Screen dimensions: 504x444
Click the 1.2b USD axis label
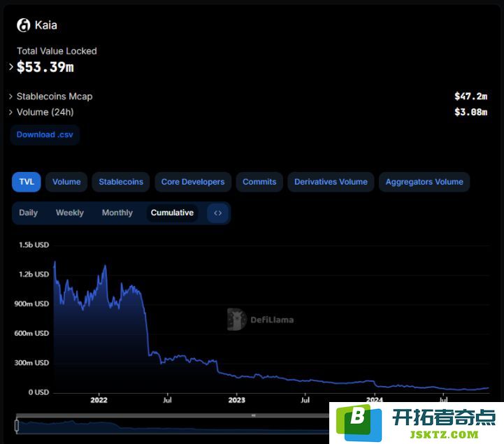coord(34,274)
